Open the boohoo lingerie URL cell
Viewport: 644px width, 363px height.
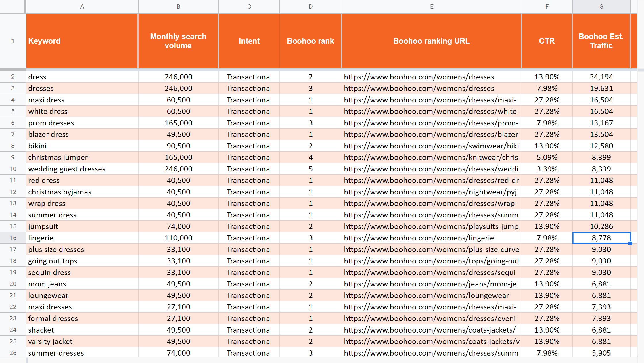tap(432, 238)
